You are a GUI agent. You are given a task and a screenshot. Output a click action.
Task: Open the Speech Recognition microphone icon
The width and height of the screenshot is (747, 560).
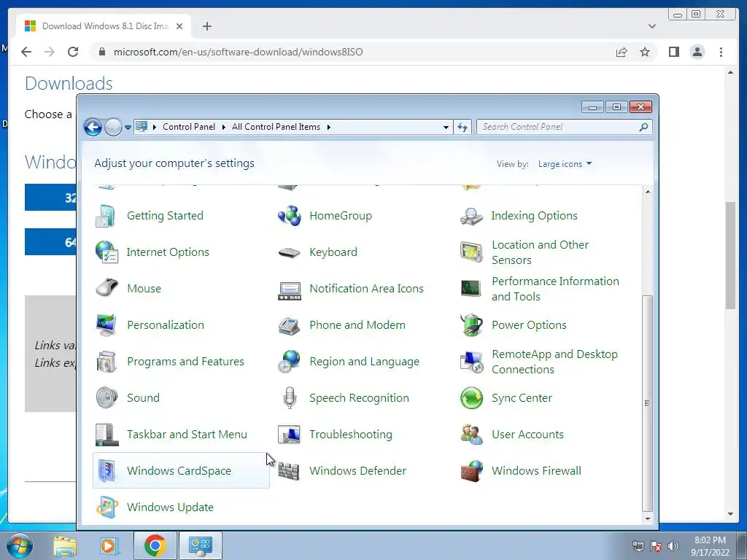click(x=289, y=398)
